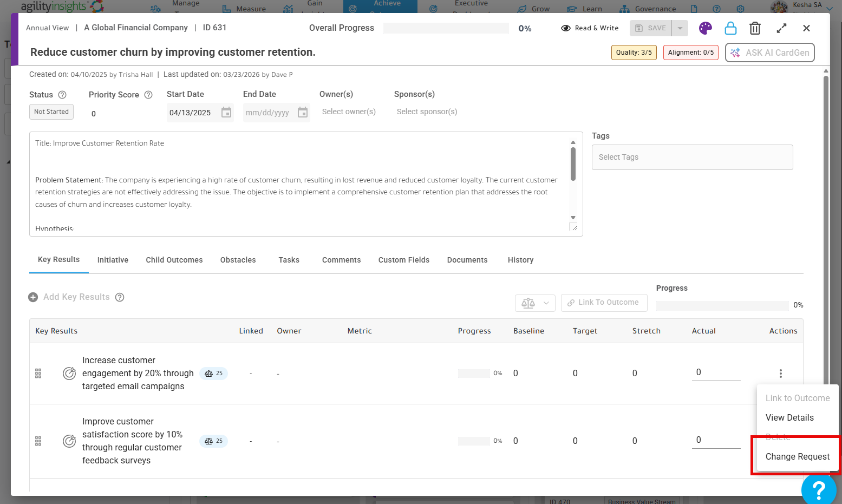The image size is (842, 504).
Task: Open the Select sponsor(s) dropdown
Action: coord(427,112)
